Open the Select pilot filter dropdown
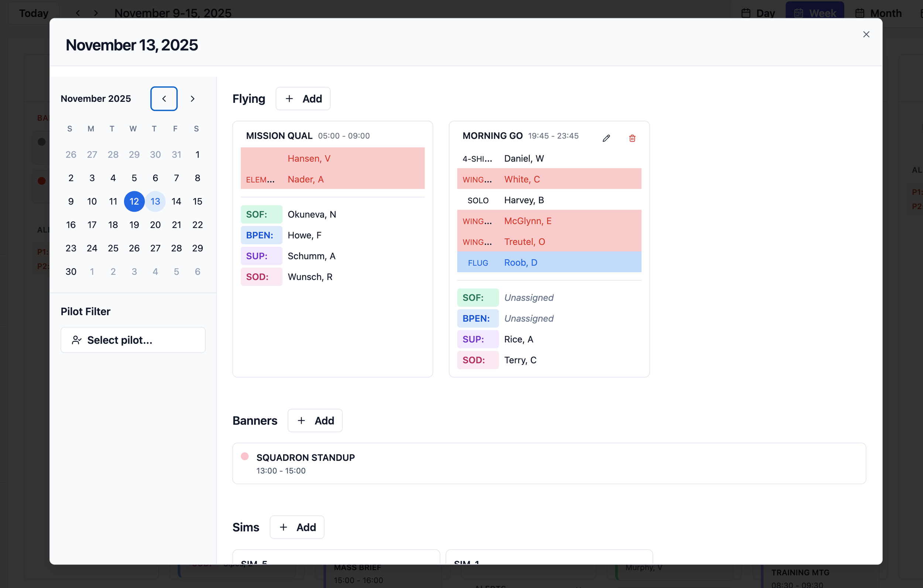 [x=133, y=340]
